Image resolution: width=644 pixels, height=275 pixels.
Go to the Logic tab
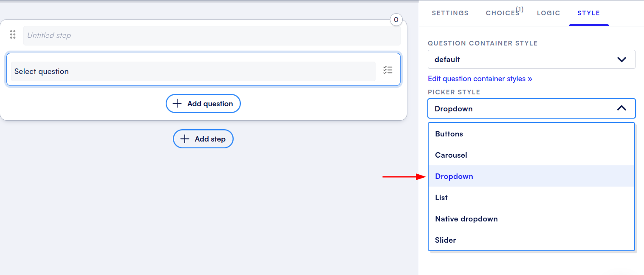tap(548, 13)
